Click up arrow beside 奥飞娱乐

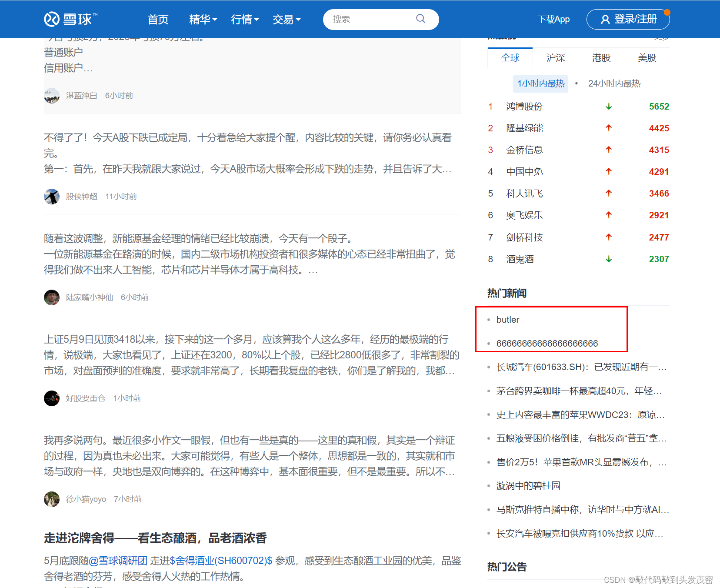pyautogui.click(x=609, y=215)
